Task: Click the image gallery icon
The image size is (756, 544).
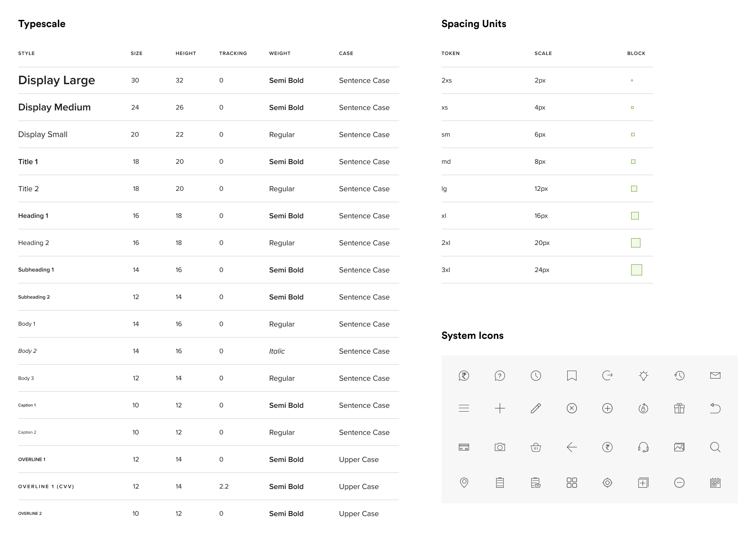Action: tap(679, 447)
